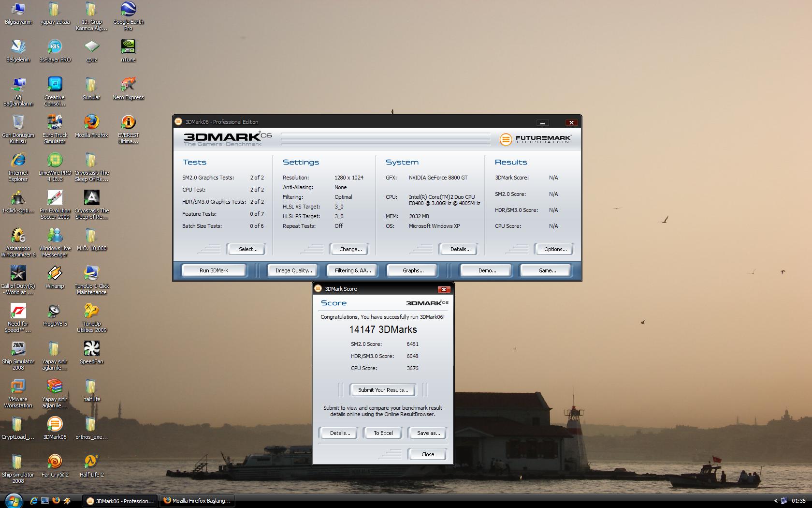812x508 pixels.
Task: Switch to 3DMark06 taskbar button
Action: pyautogui.click(x=119, y=501)
